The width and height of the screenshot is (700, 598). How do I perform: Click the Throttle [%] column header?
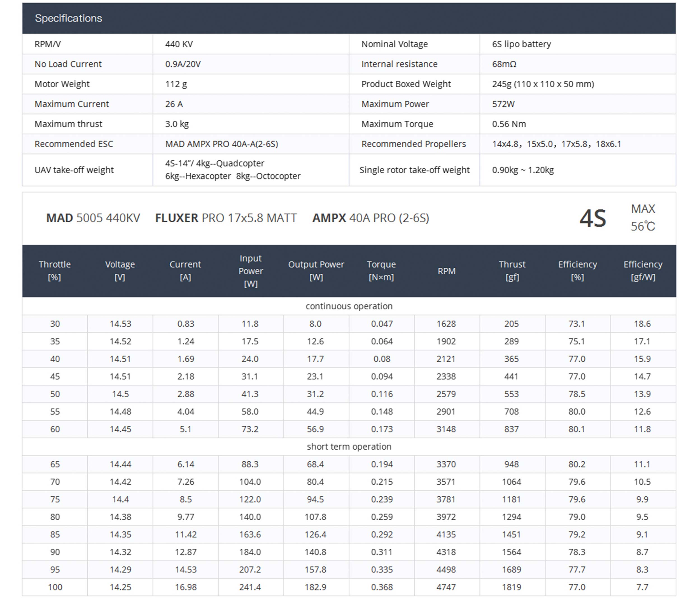click(55, 271)
